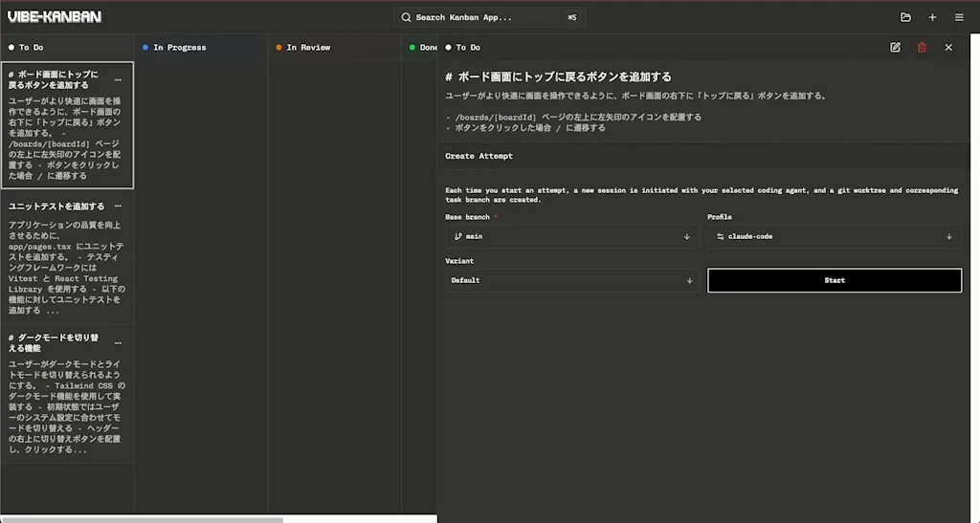Screen dimensions: 980x523
Task: Open the Profile claude-code dropdown
Action: click(835, 236)
